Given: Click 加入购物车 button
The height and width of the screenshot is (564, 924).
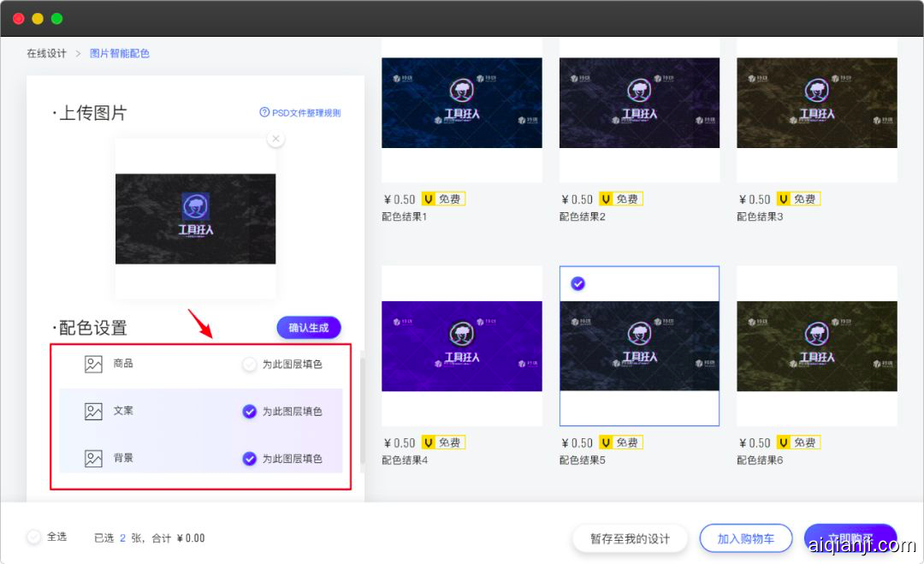Looking at the screenshot, I should [745, 538].
